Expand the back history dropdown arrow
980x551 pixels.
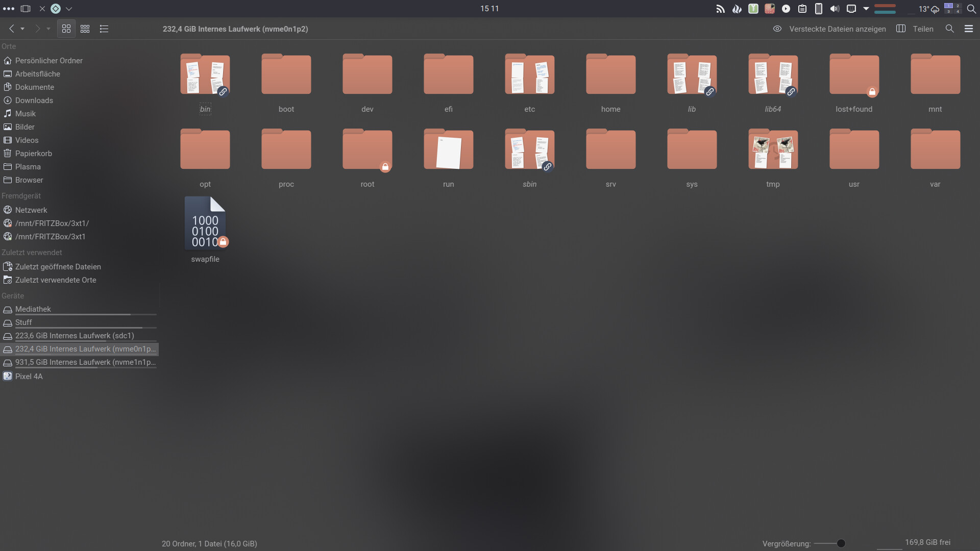pyautogui.click(x=22, y=29)
